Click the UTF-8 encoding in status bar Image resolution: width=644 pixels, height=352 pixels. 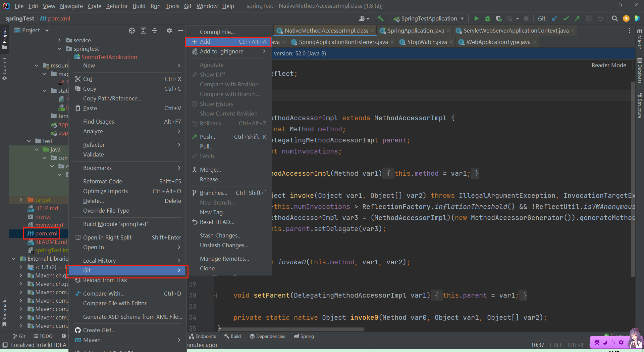pyautogui.click(x=575, y=345)
